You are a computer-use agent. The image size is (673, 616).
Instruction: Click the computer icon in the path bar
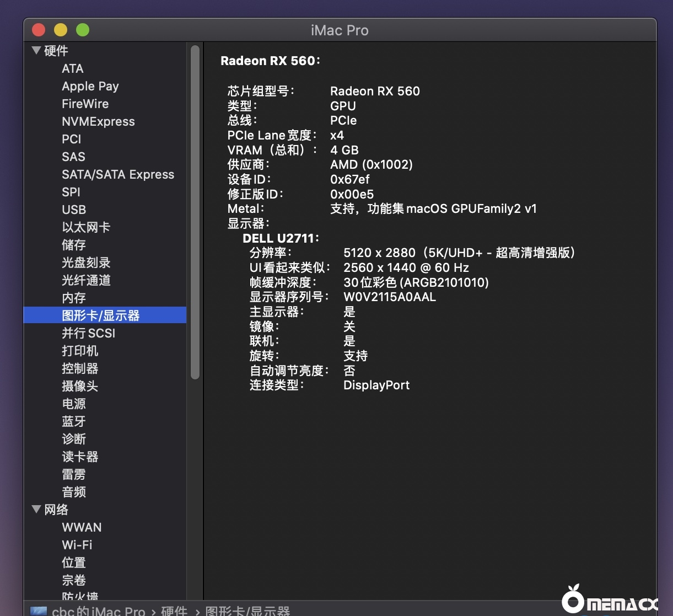[39, 611]
